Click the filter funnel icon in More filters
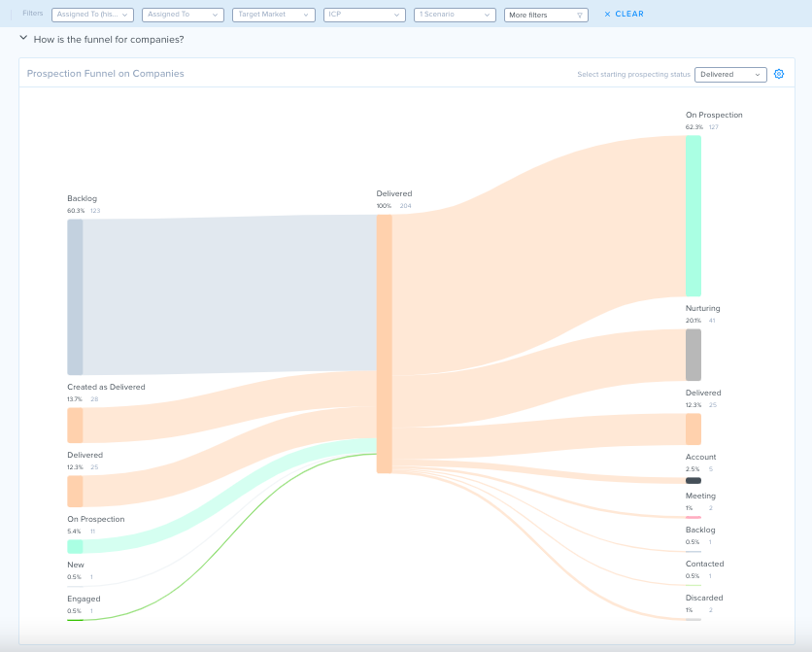The width and height of the screenshot is (812, 652). point(580,15)
